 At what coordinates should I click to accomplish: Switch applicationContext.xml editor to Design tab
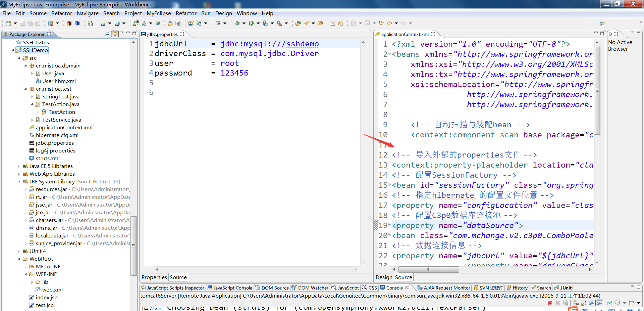point(384,277)
